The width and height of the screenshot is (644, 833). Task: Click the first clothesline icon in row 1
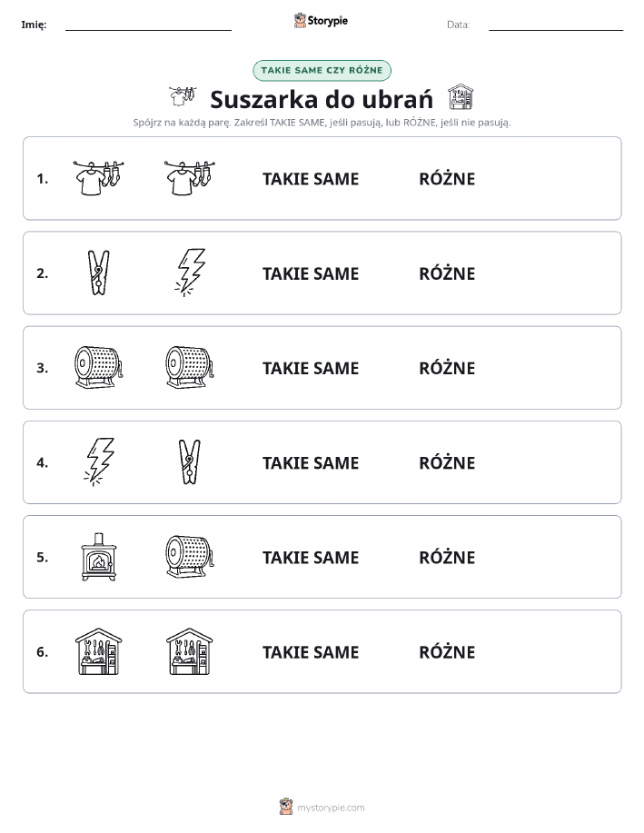pos(99,178)
